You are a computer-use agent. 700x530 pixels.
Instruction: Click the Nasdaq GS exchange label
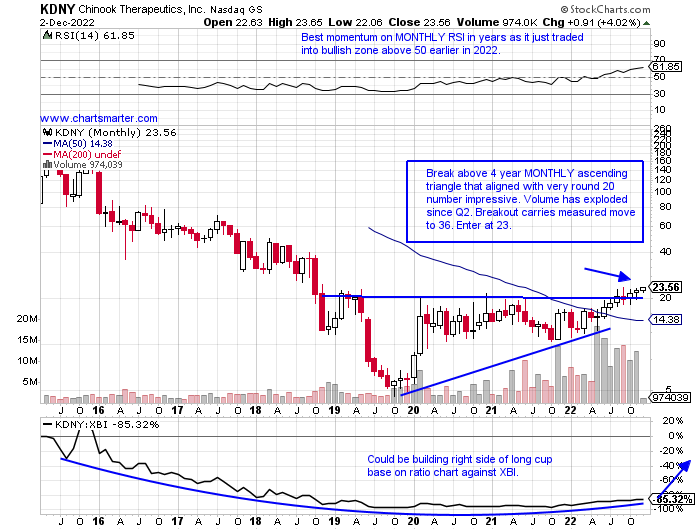(237, 9)
